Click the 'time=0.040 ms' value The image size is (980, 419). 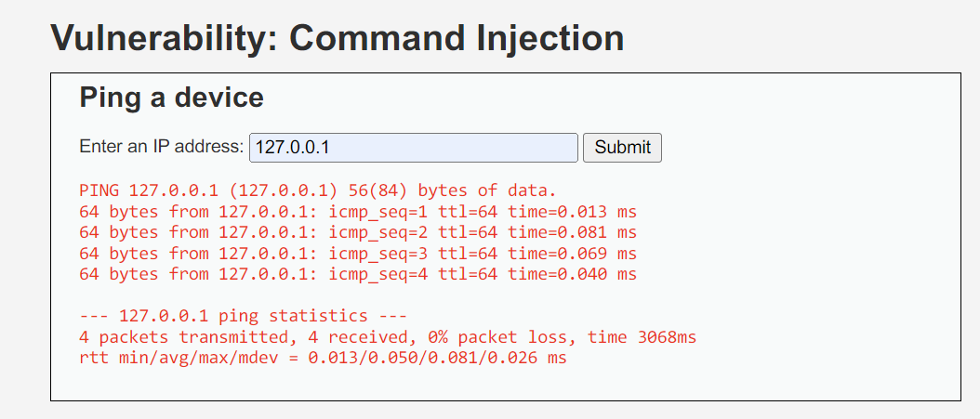[x=572, y=274]
